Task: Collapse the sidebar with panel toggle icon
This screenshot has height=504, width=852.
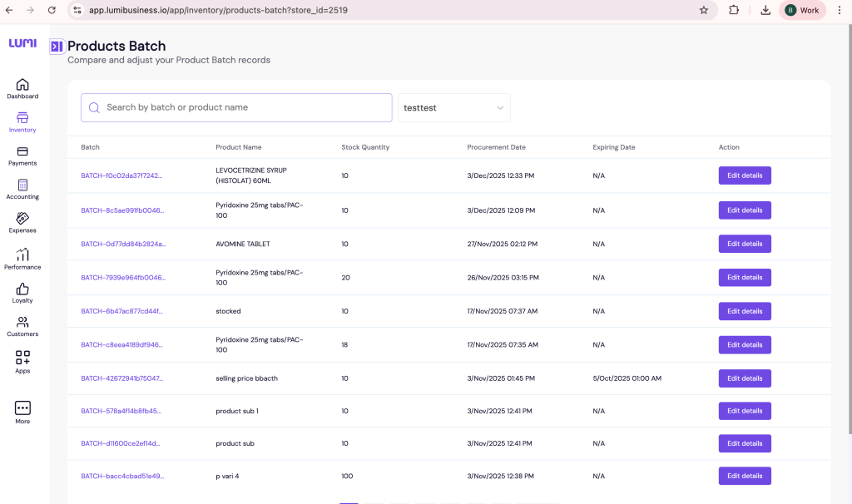Action: click(57, 47)
